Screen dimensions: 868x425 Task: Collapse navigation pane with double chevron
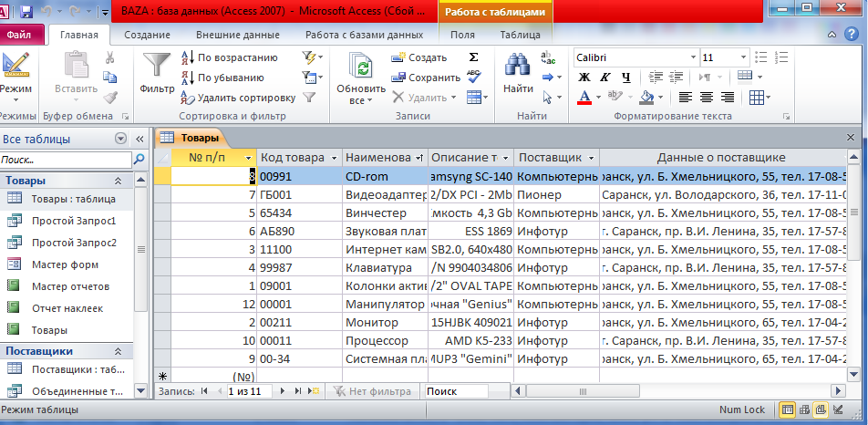[x=139, y=139]
